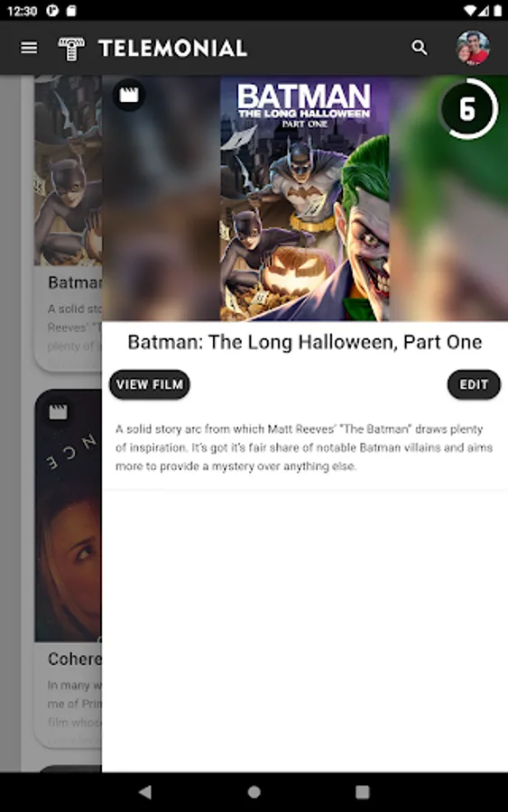Select the film title Batman: The Long Halloween, Part One
This screenshot has width=508, height=812.
tap(305, 342)
